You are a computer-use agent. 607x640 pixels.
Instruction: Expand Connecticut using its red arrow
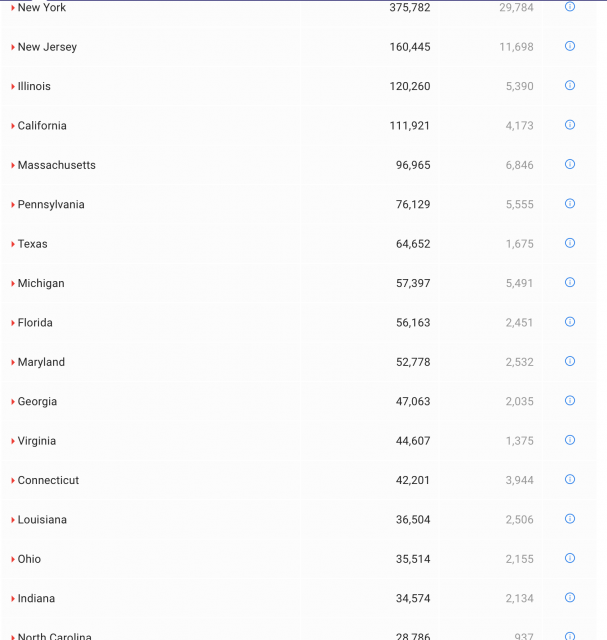pyautogui.click(x=13, y=481)
